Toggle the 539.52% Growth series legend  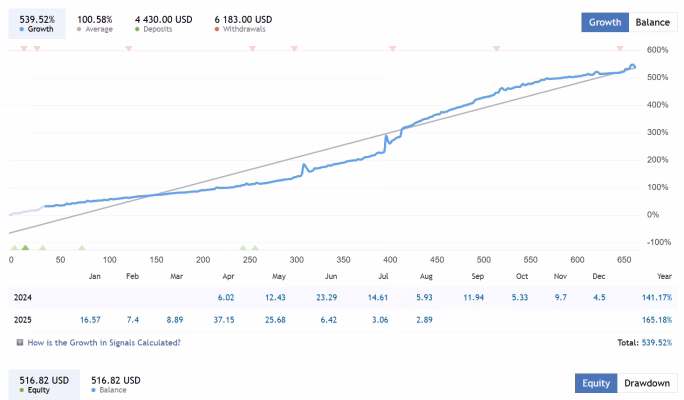click(37, 24)
